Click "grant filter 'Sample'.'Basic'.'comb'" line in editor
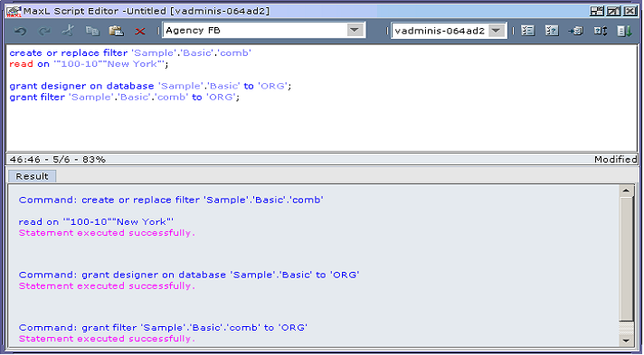 pyautogui.click(x=125, y=98)
